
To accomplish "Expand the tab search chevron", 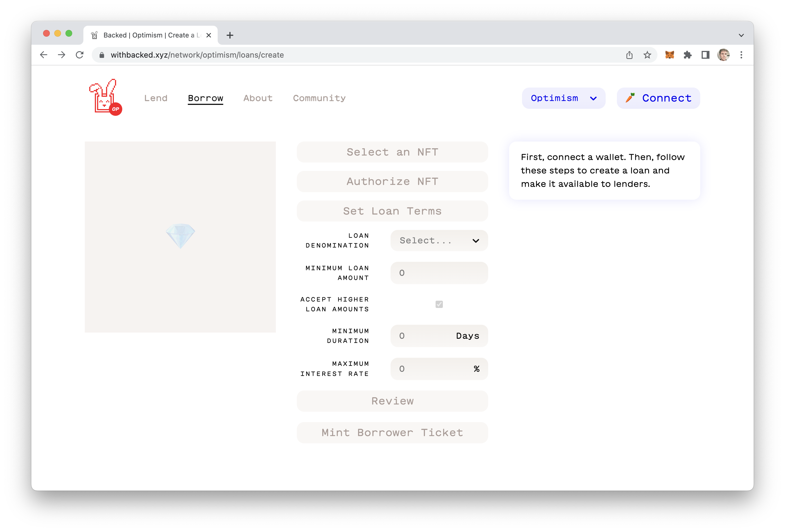I will [x=741, y=35].
